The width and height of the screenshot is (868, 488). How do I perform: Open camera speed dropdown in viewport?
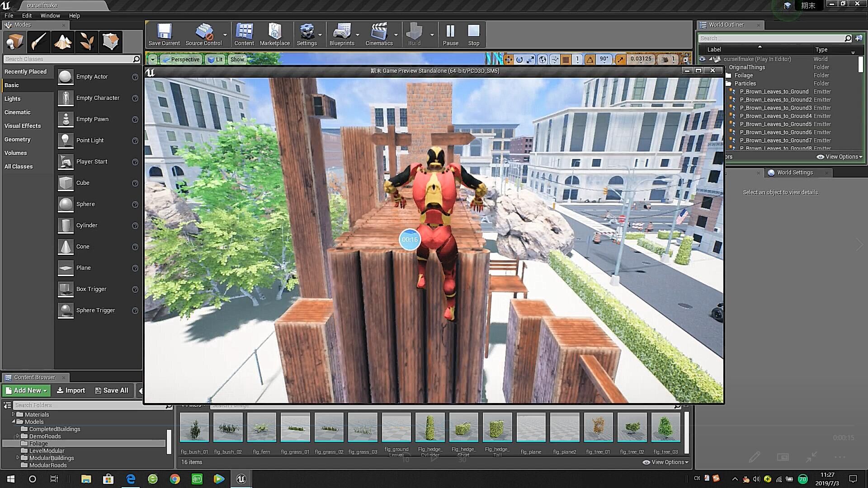click(668, 59)
